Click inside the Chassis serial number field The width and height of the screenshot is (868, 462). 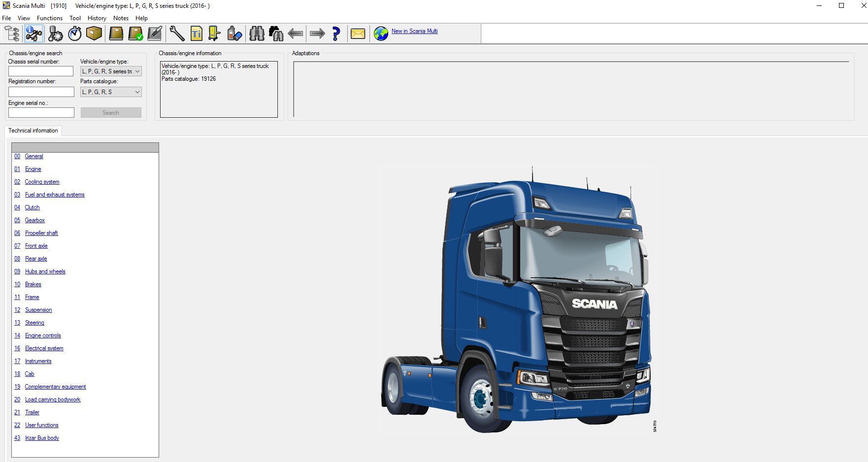[x=41, y=71]
